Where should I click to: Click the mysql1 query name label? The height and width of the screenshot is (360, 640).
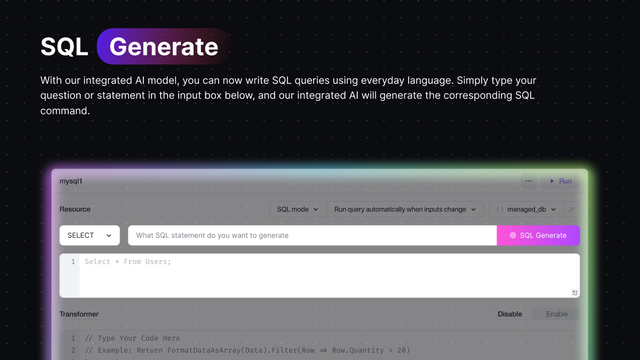click(x=71, y=181)
